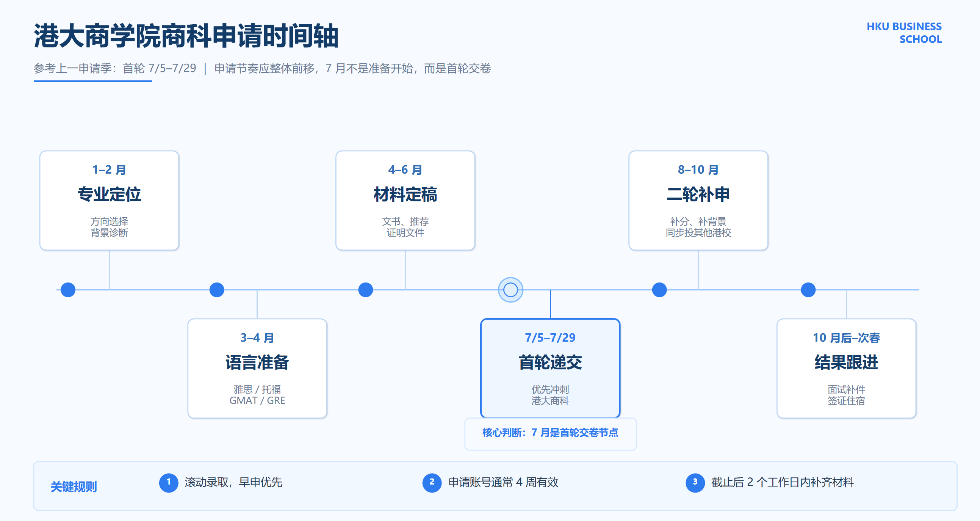
Task: Click the numbered circle 3 badge
Action: 695,483
